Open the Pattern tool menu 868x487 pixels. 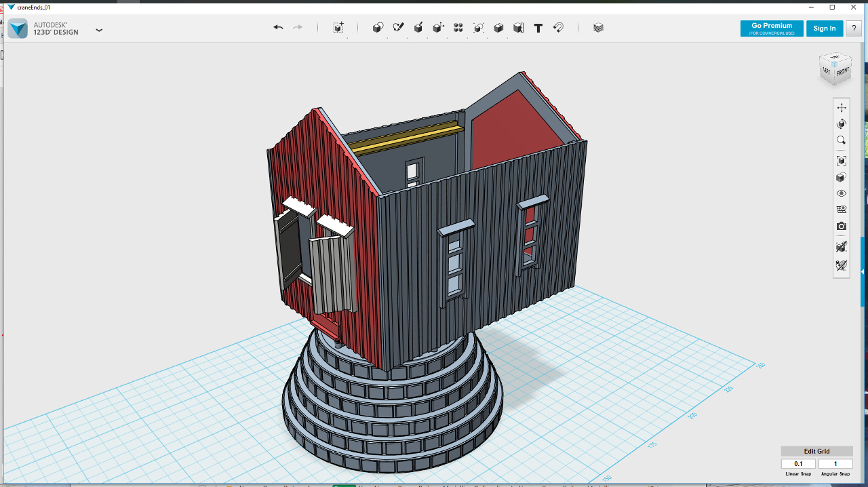pyautogui.click(x=458, y=28)
